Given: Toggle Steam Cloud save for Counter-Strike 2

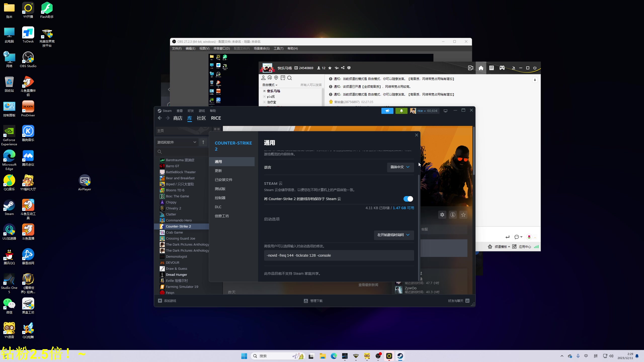Looking at the screenshot, I should 408,199.
